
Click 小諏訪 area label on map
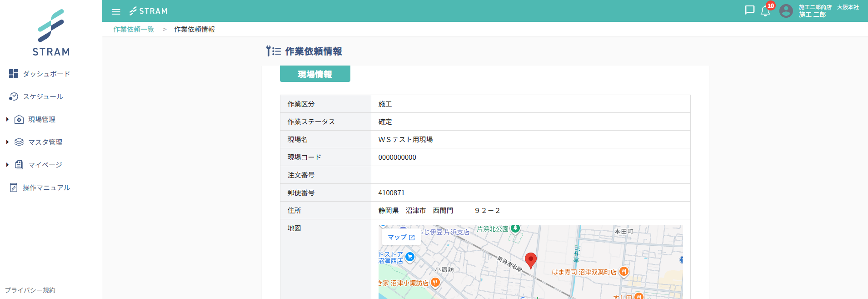pos(444,269)
